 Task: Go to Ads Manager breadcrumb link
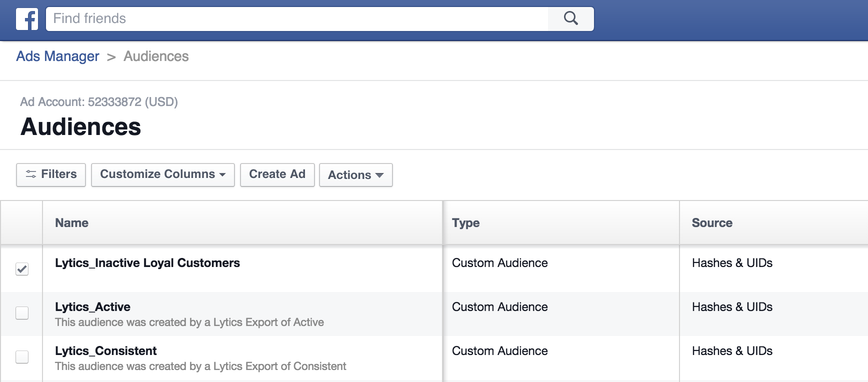coord(57,56)
